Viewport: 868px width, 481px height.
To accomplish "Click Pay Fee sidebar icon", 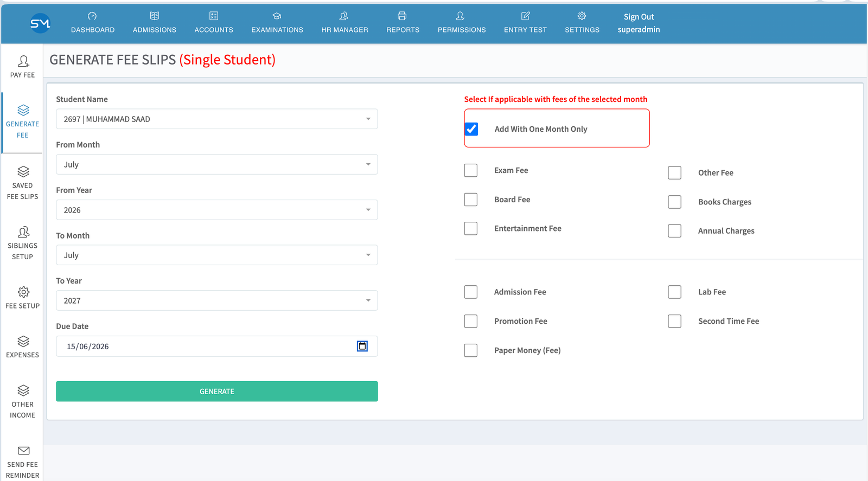I will [x=23, y=61].
